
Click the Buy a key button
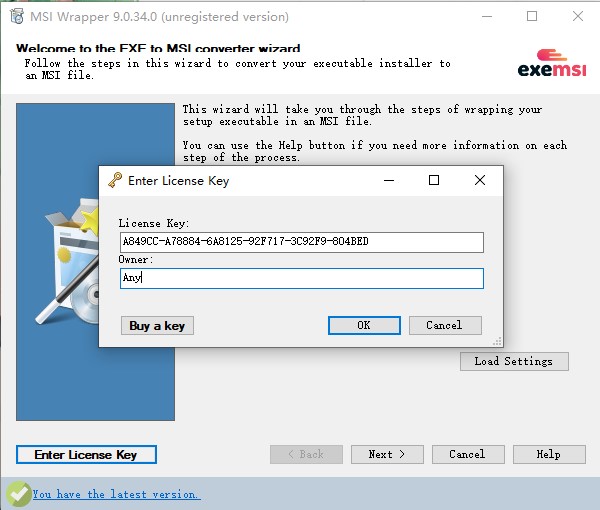coord(157,326)
